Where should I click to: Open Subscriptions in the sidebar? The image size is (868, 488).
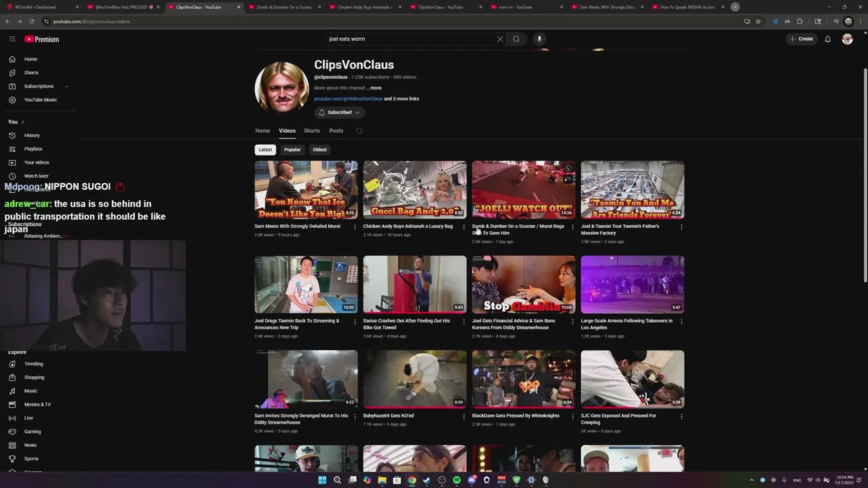click(x=38, y=86)
